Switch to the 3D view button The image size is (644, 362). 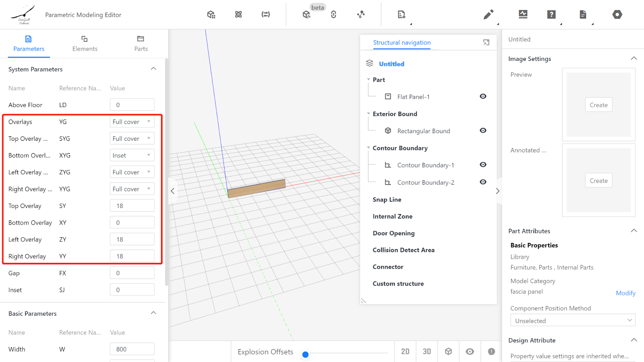pos(427,352)
